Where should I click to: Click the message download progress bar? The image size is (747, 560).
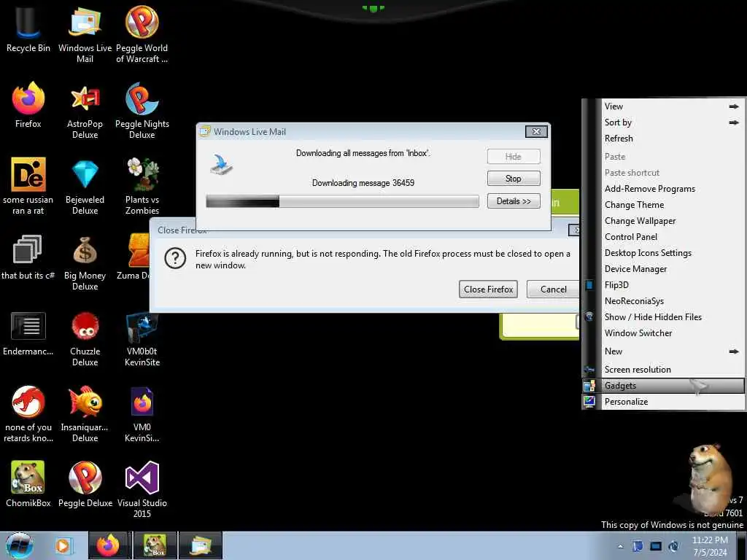coord(342,201)
